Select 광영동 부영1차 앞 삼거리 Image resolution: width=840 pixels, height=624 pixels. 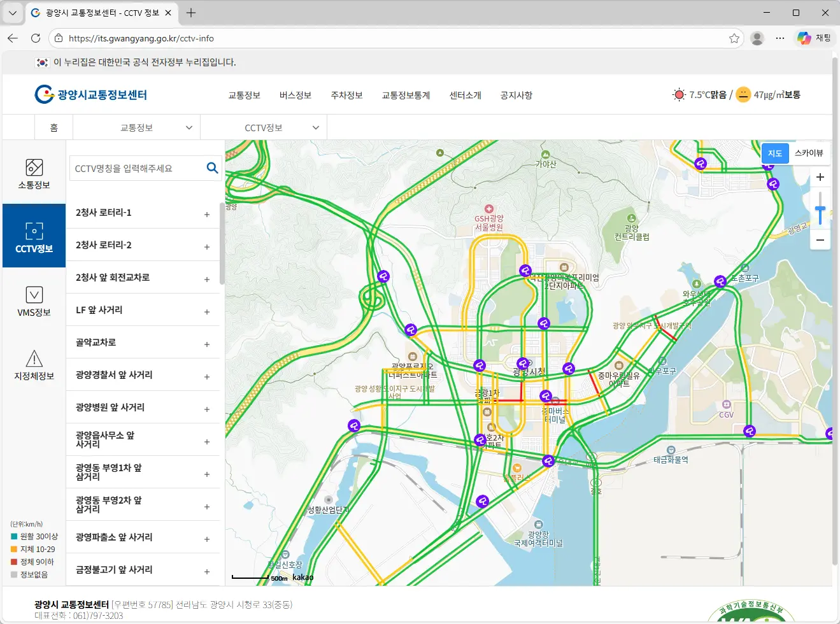(x=143, y=472)
